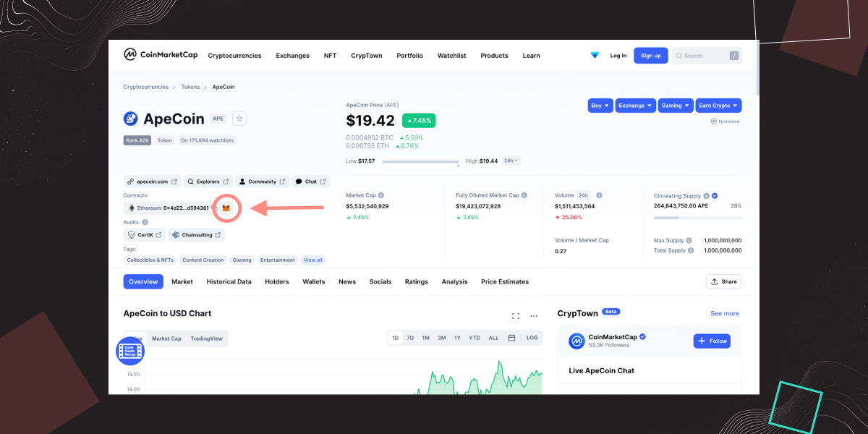Click the verified badge beside Circulating Supply
Screen dimensions: 868x434
coord(715,195)
